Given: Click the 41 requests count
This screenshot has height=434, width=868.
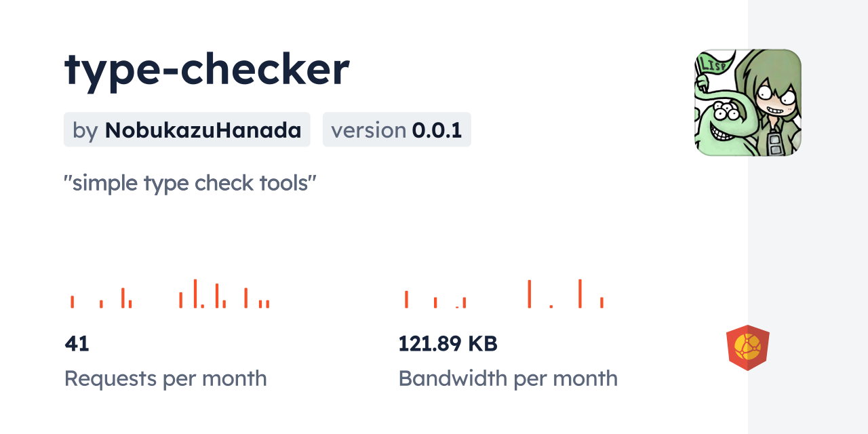Looking at the screenshot, I should [x=77, y=344].
